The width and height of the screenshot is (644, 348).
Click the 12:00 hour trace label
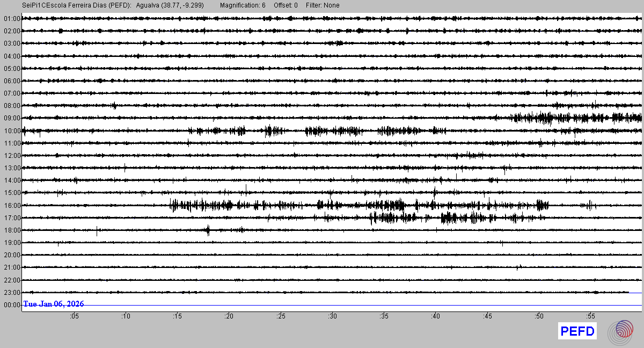[11, 156]
